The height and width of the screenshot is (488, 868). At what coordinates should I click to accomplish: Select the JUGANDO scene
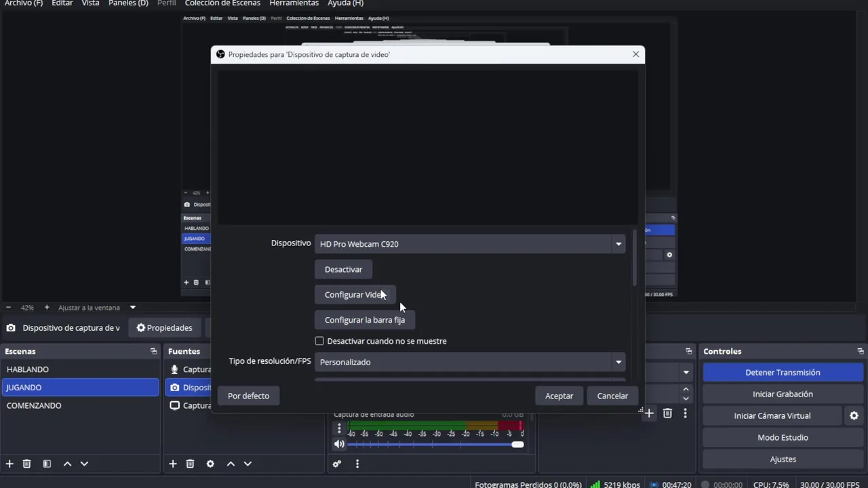tap(80, 388)
